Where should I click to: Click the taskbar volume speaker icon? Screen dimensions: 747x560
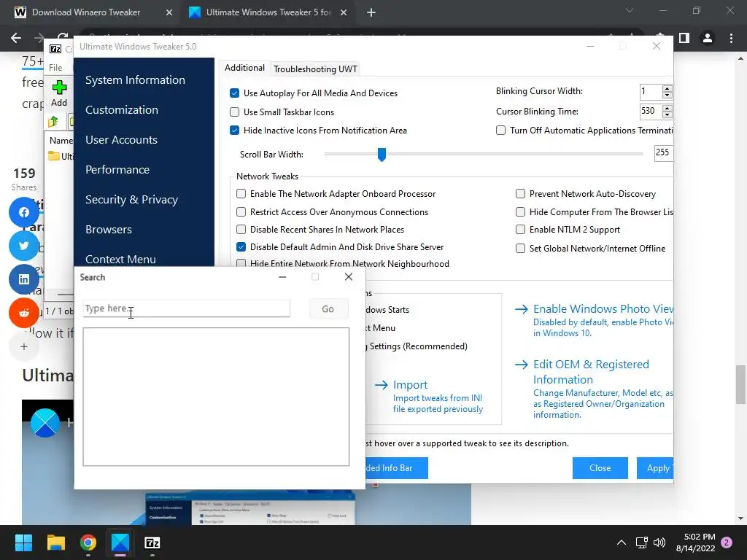click(659, 542)
